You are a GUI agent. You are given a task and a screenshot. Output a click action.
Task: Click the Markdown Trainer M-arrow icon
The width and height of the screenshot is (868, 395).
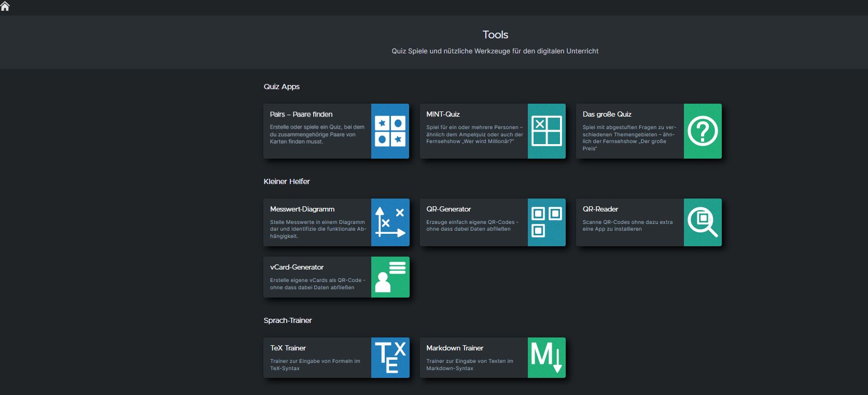coord(547,358)
